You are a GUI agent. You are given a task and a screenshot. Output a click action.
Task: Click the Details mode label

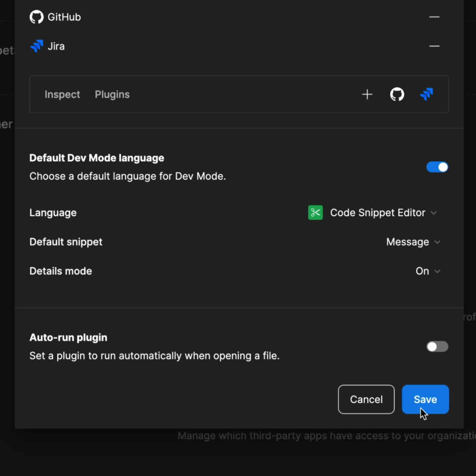61,271
